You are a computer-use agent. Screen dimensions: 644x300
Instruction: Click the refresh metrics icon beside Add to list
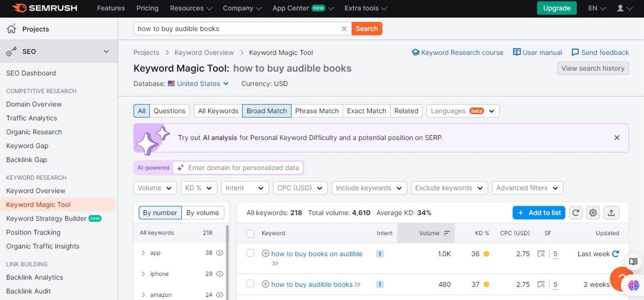(576, 213)
